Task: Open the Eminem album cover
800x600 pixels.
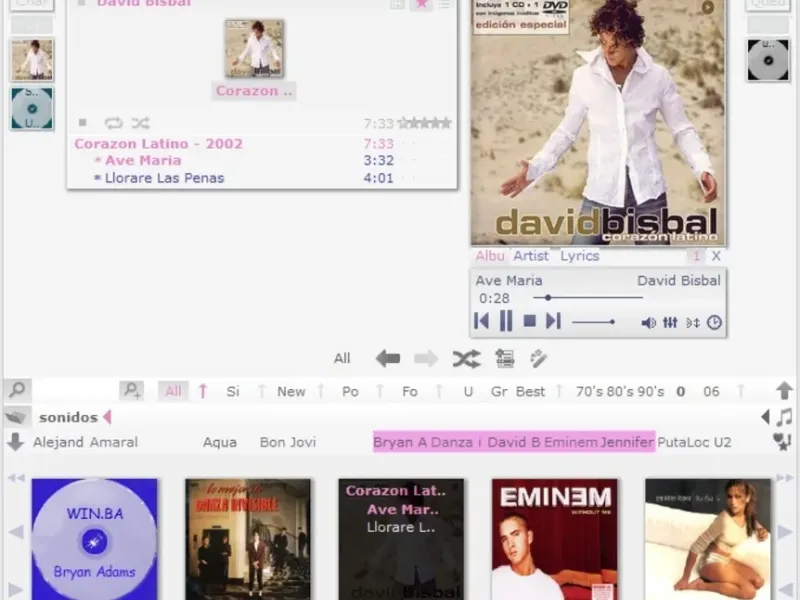Action: [555, 539]
